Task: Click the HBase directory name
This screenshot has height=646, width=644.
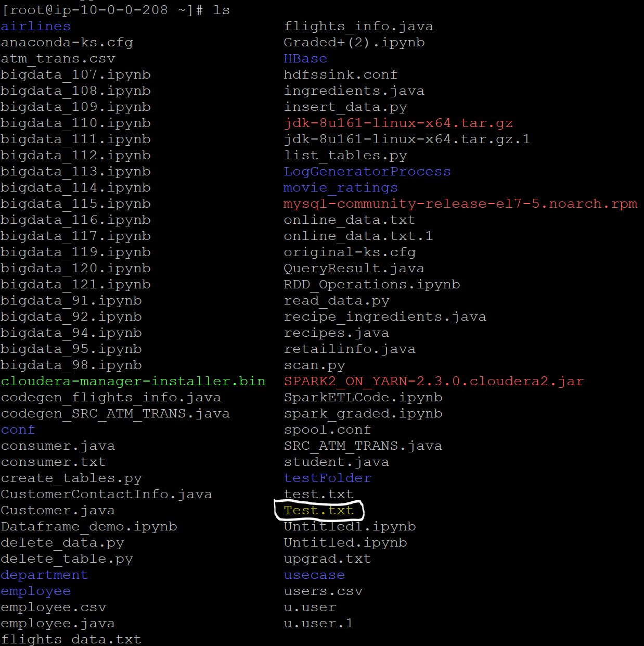Action: (305, 58)
